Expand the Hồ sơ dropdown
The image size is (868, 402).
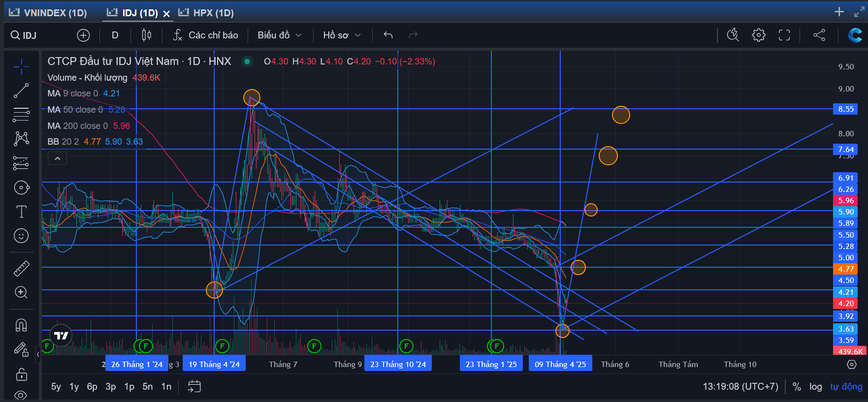[342, 35]
